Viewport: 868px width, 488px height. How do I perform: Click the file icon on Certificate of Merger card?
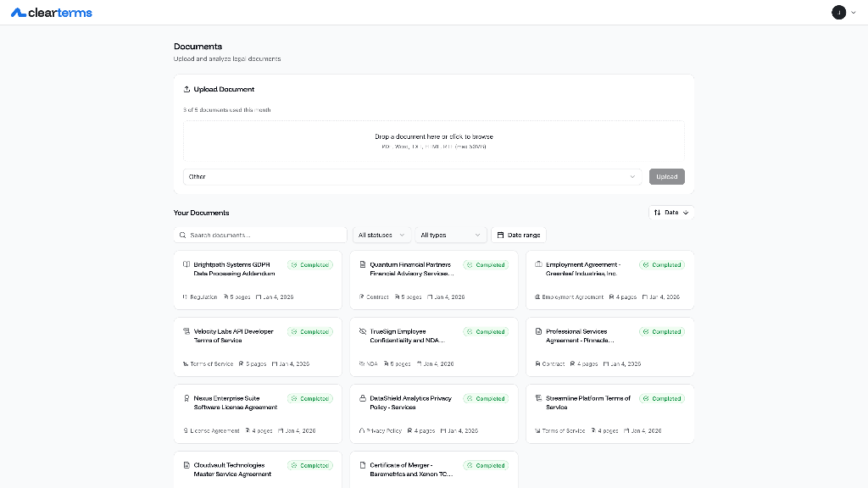[x=363, y=465]
